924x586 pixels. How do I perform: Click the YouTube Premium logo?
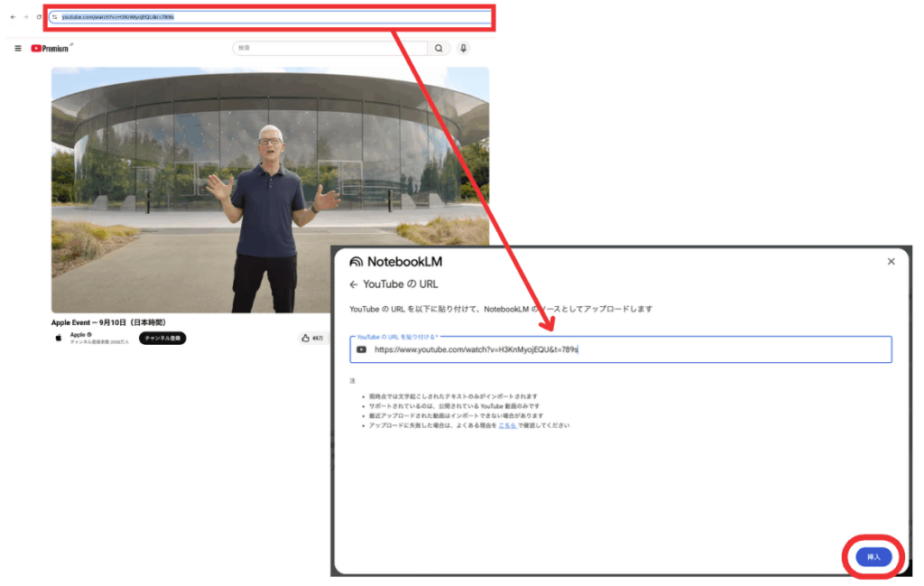[x=50, y=49]
